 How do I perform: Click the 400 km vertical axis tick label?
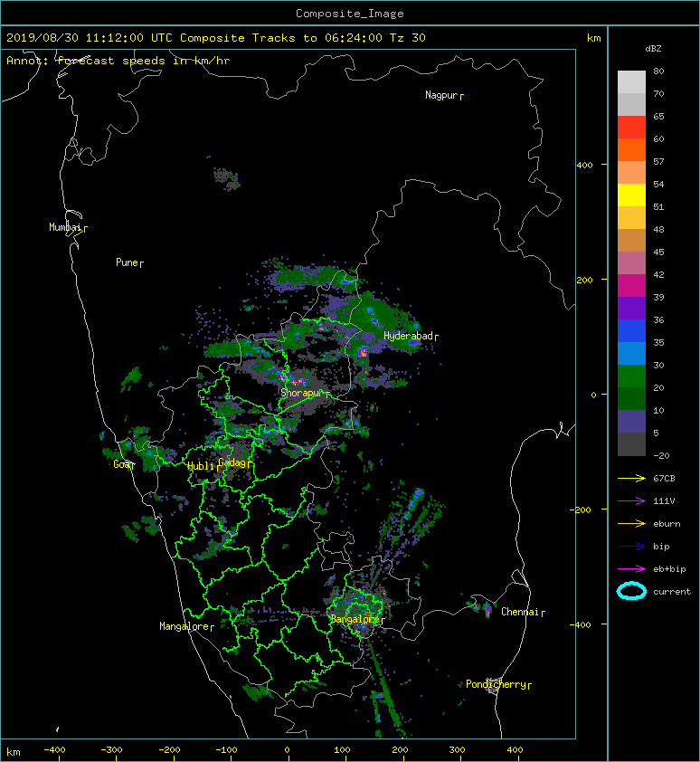584,166
